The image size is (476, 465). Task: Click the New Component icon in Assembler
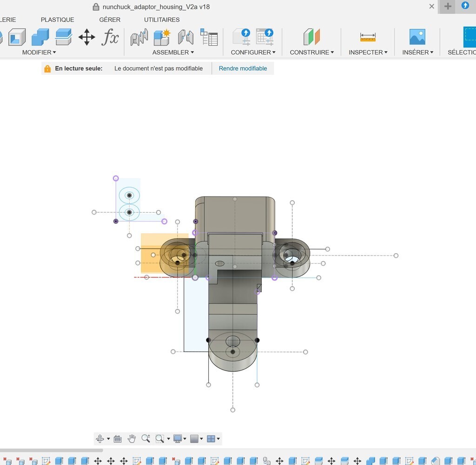pyautogui.click(x=162, y=37)
